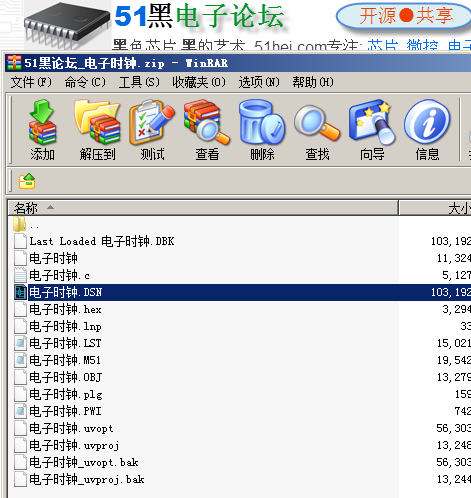Select file 电子时钟.plg
This screenshot has height=498, width=471.
[66, 394]
